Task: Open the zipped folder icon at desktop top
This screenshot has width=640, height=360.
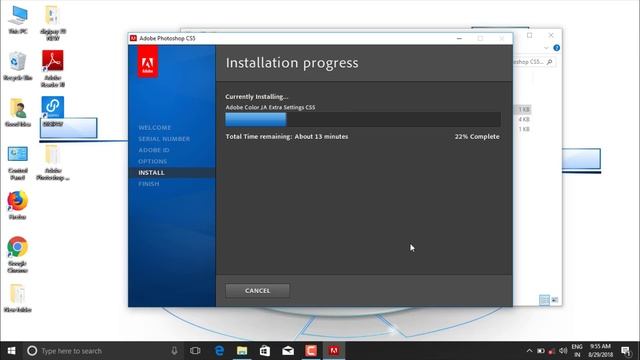Action: [x=53, y=23]
